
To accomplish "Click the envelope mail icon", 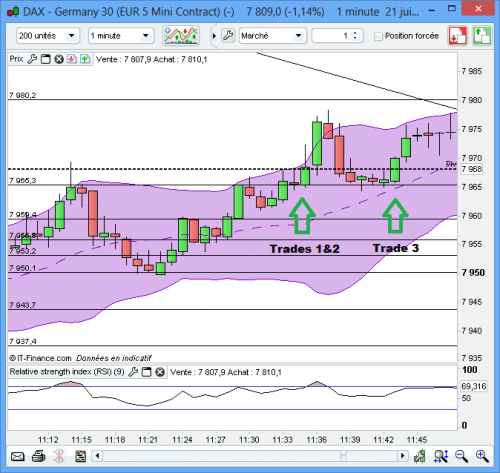I will (18, 456).
